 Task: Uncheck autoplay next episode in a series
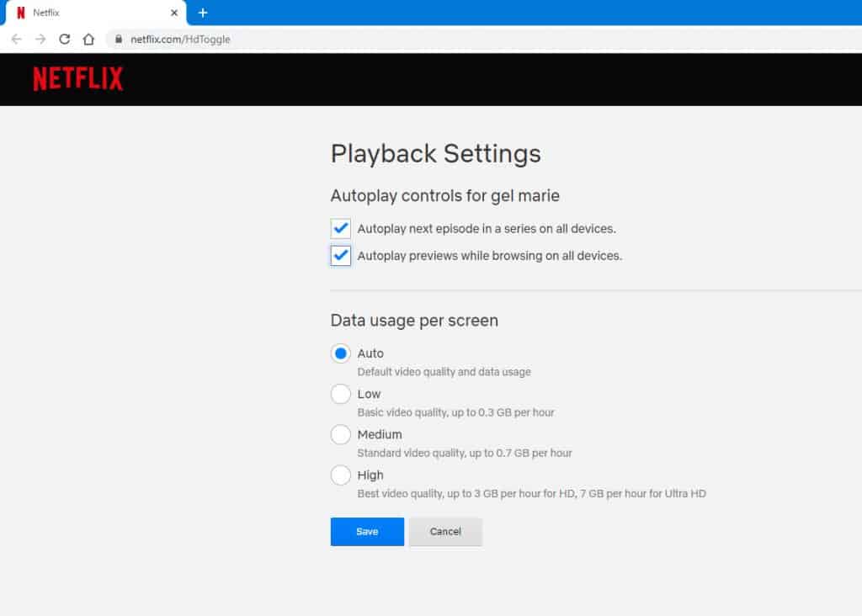pos(340,228)
